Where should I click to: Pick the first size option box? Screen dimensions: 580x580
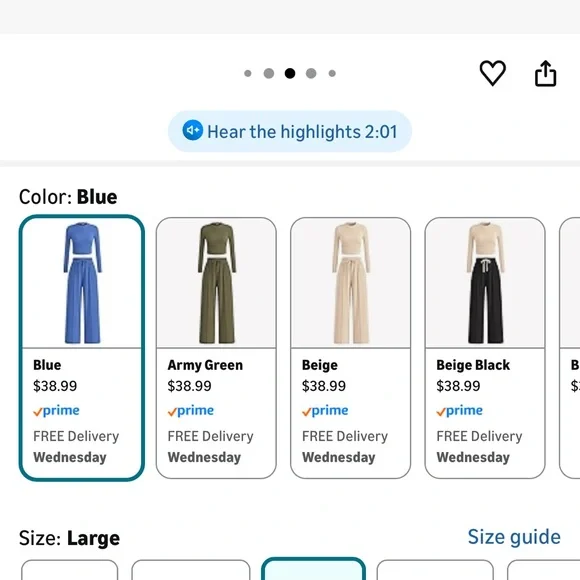pos(70,570)
